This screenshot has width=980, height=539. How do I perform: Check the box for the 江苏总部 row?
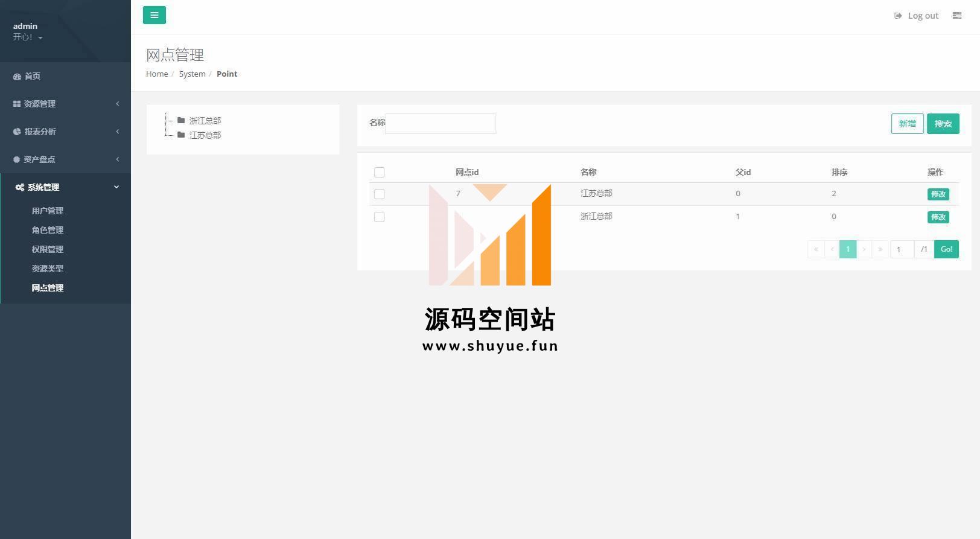click(x=379, y=194)
